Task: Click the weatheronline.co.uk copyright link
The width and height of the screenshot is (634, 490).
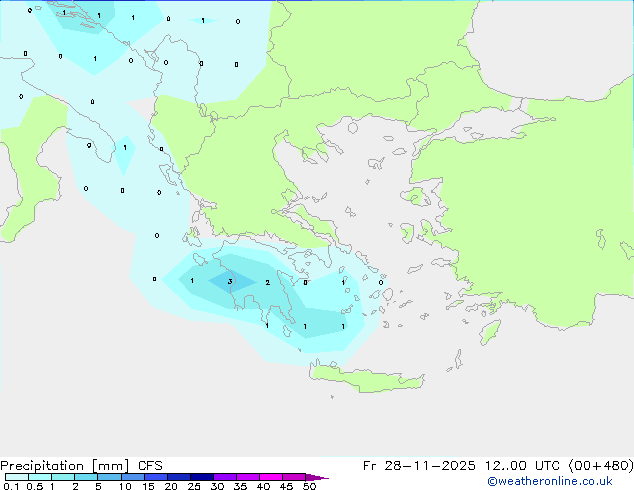Action: tap(550, 481)
